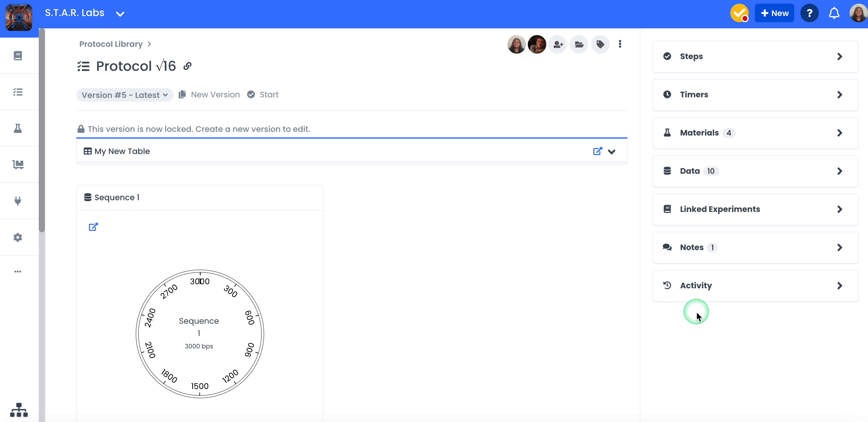Open the three-dot overflow menu in header
The width and height of the screenshot is (868, 422).
(x=620, y=44)
